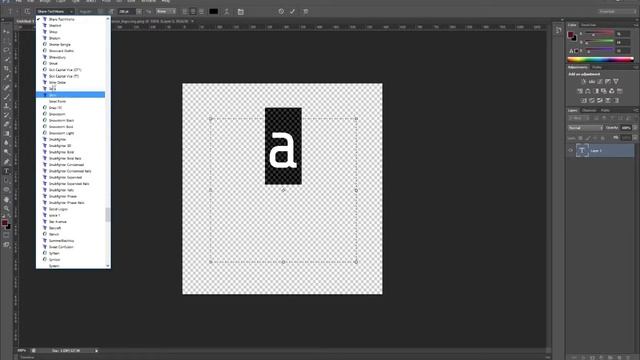Select the Zoom tool in toolbox
Viewport: 640px width, 360px height.
(6, 209)
